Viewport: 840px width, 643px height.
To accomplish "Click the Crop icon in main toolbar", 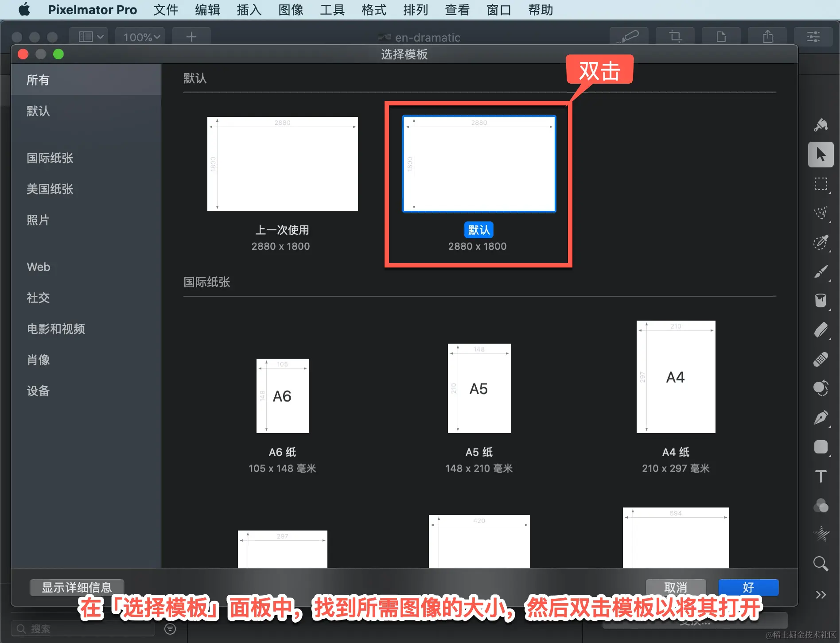I will click(x=675, y=36).
